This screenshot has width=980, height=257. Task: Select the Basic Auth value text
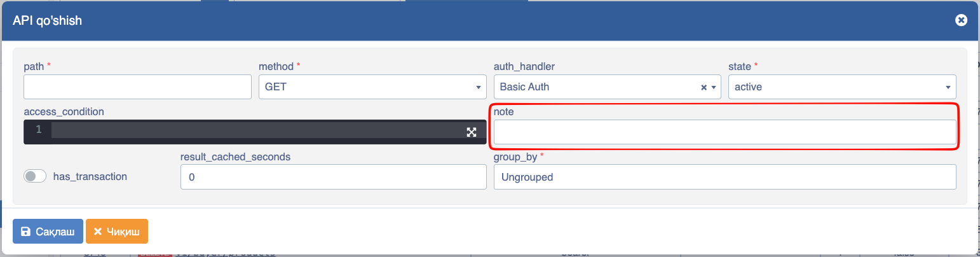pyautogui.click(x=524, y=87)
